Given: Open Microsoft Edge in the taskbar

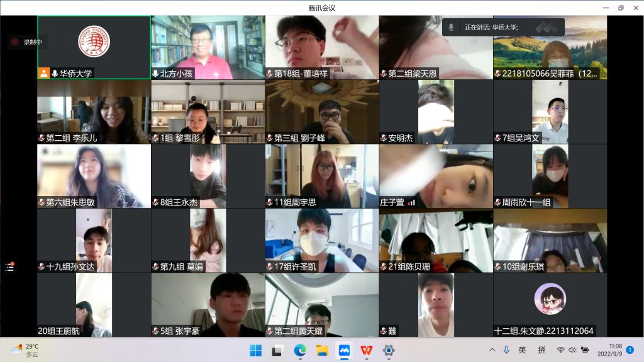Looking at the screenshot, I should pyautogui.click(x=300, y=350).
